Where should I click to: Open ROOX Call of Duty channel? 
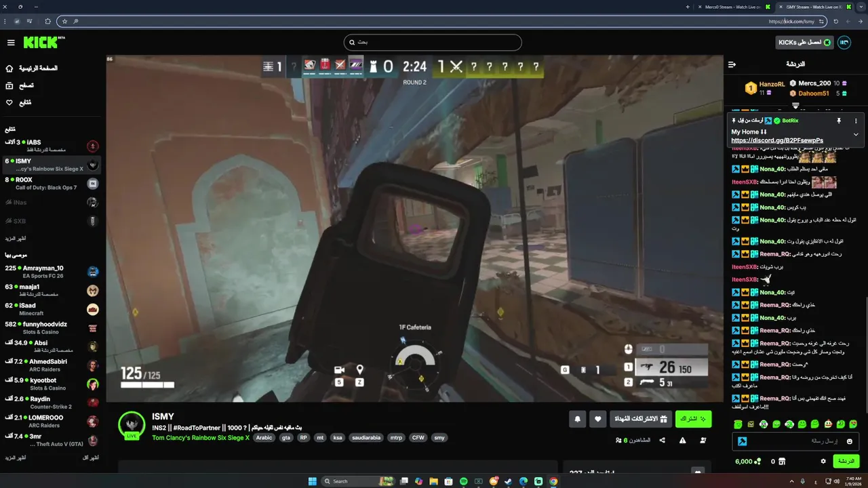point(52,183)
